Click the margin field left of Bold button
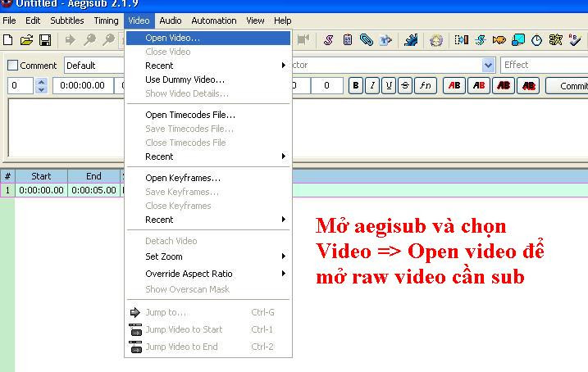 click(x=326, y=85)
